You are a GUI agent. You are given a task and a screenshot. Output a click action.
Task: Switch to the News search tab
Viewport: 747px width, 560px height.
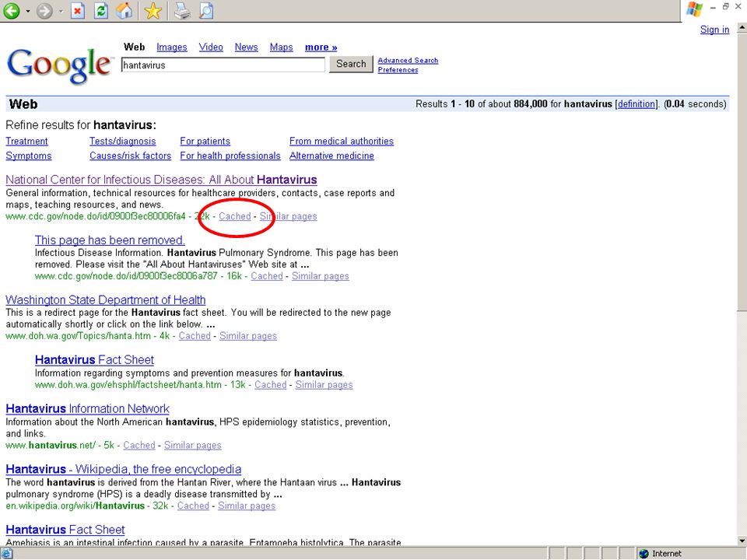pyautogui.click(x=246, y=47)
